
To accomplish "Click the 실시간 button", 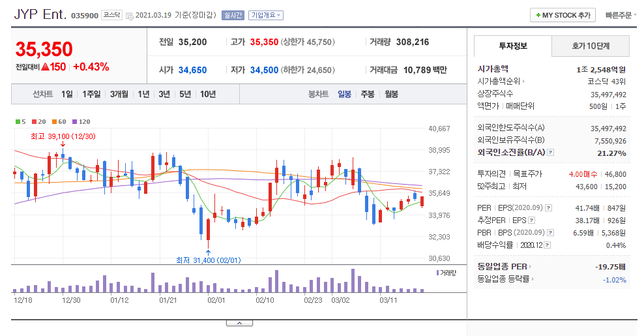I will click(233, 15).
